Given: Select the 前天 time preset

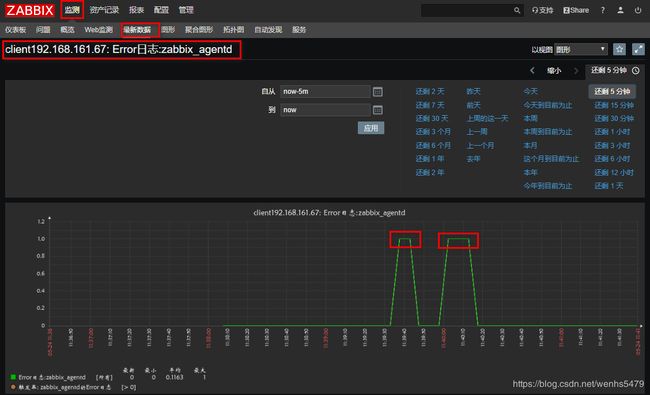Looking at the screenshot, I should [473, 105].
